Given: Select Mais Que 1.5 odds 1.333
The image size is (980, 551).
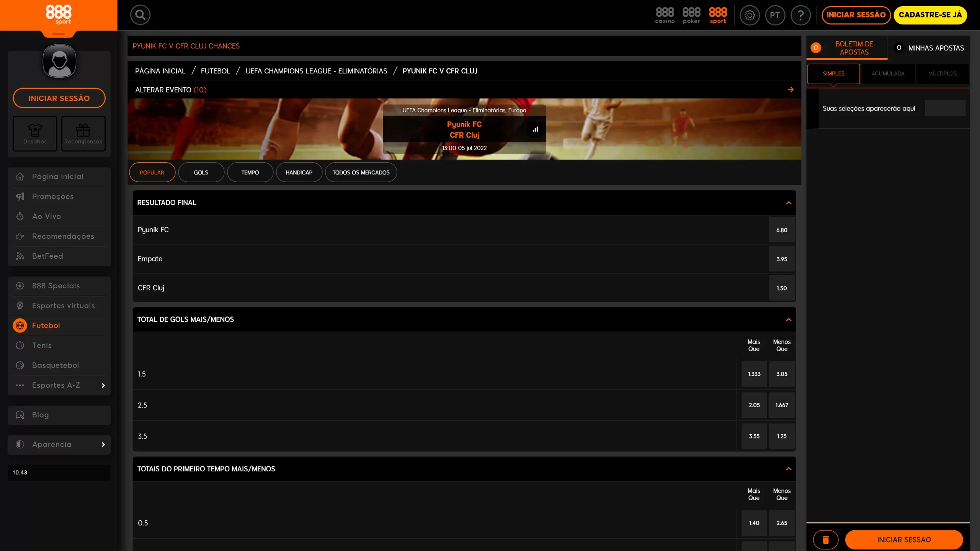Looking at the screenshot, I should (754, 374).
